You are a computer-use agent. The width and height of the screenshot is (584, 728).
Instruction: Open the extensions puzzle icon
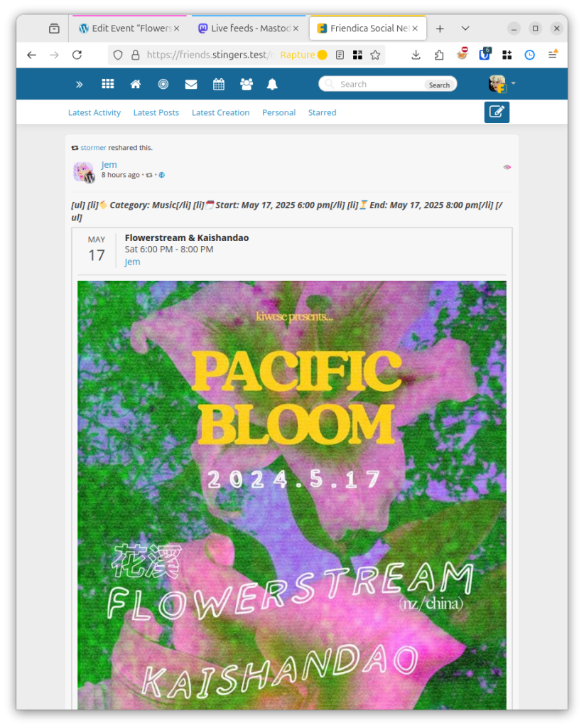439,55
